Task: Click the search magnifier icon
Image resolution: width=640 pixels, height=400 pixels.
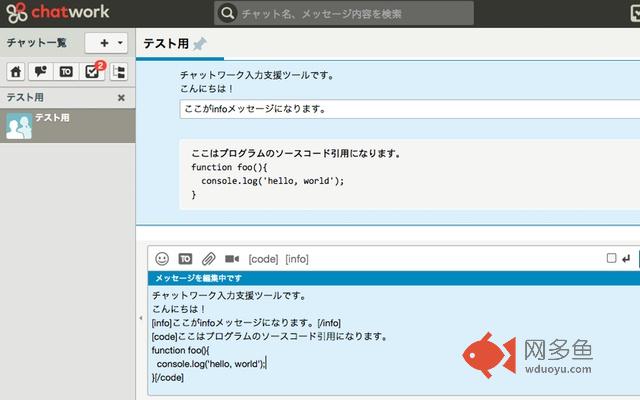Action: (x=227, y=13)
